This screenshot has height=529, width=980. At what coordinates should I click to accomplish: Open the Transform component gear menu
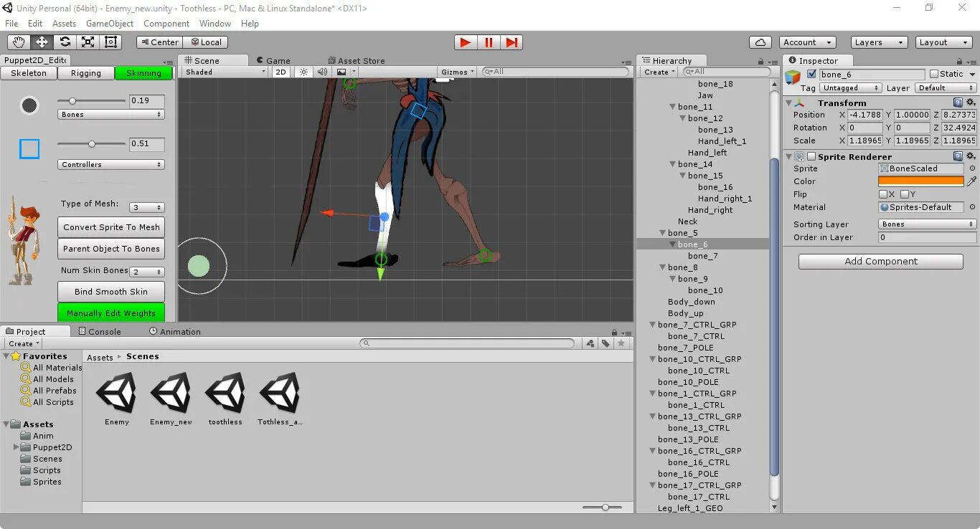[971, 103]
